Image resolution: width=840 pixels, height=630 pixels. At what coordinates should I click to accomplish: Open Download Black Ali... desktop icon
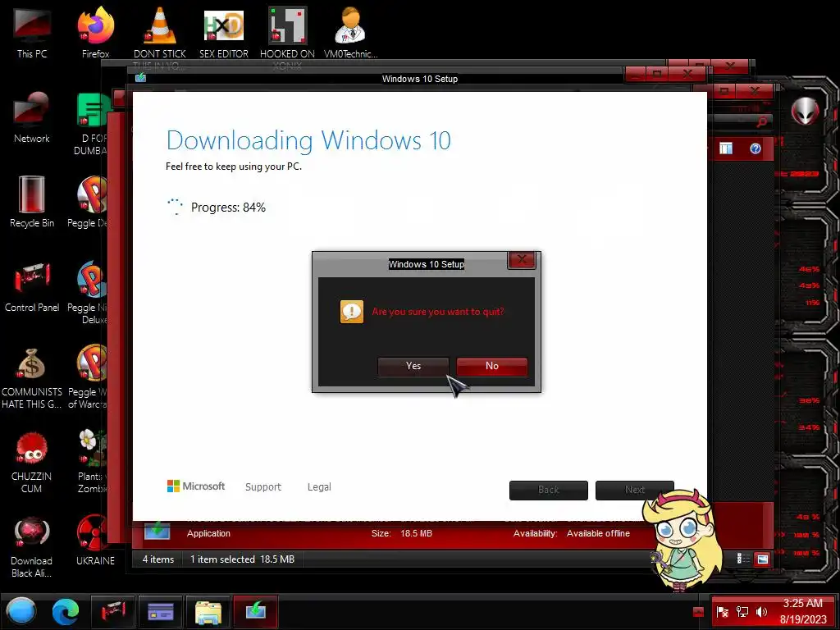coord(32,546)
